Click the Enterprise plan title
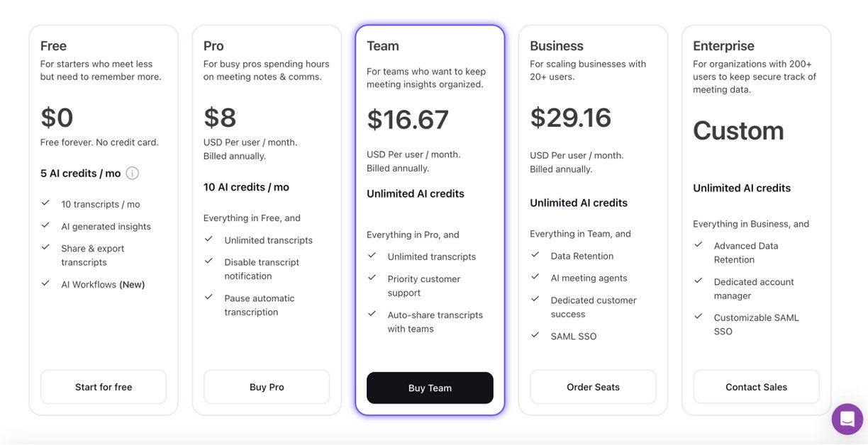This screenshot has width=868, height=445. (725, 46)
